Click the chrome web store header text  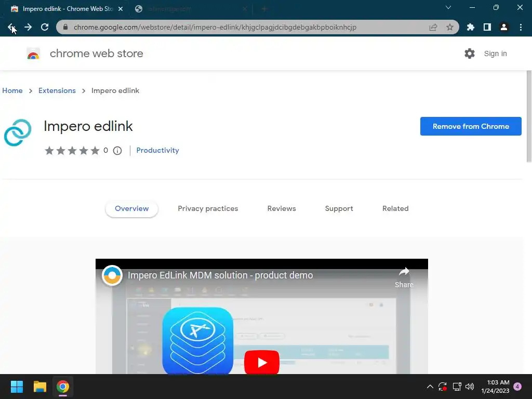click(96, 54)
